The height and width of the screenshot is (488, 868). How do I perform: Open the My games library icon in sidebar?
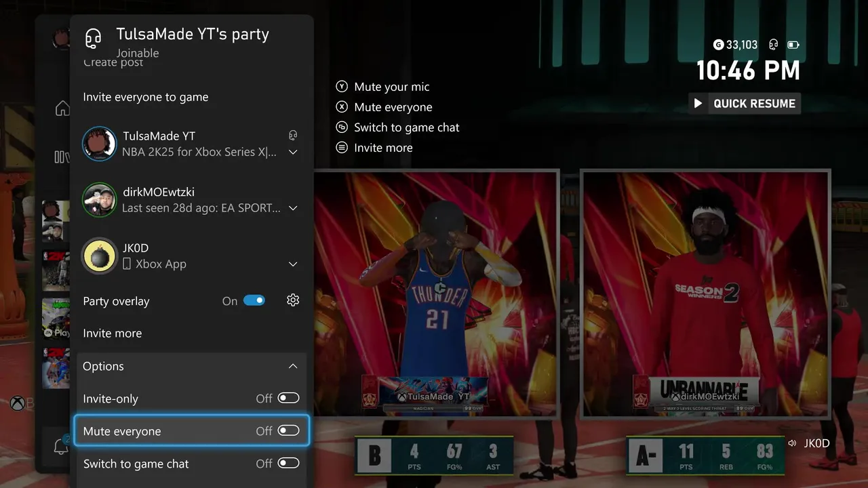pyautogui.click(x=61, y=157)
